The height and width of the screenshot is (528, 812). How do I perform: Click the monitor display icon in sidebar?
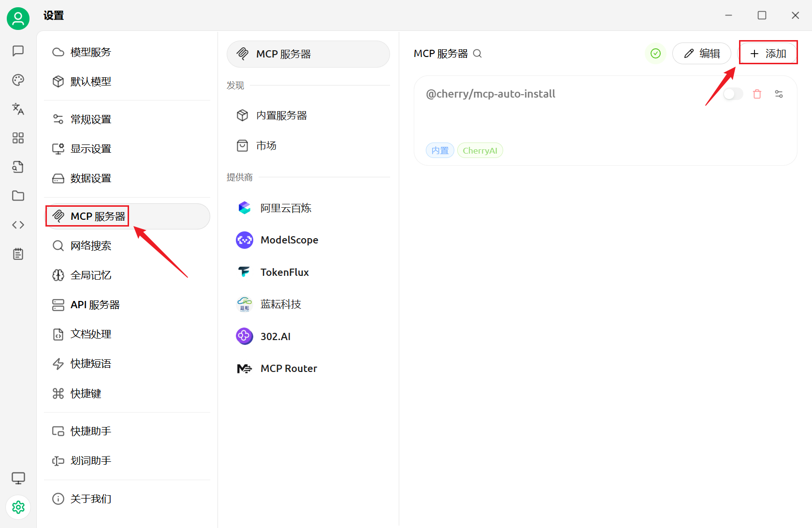point(18,478)
